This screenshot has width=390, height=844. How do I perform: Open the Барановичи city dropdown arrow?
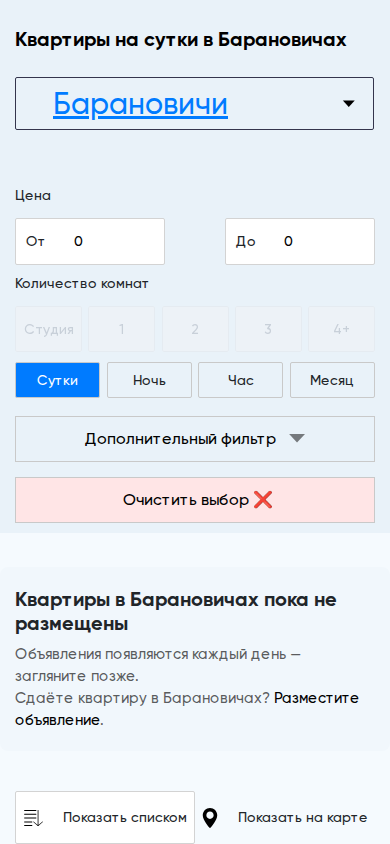[349, 103]
